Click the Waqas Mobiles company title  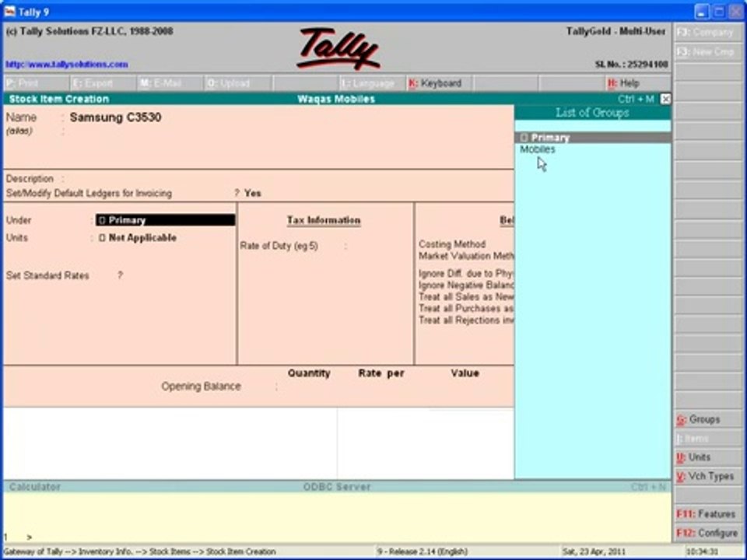tap(336, 99)
